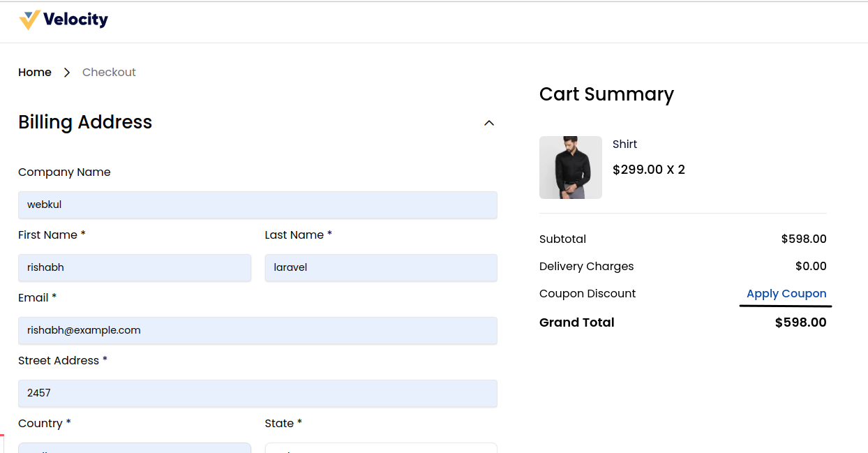The height and width of the screenshot is (453, 868).
Task: Click the Grand Total amount
Action: coord(800,322)
